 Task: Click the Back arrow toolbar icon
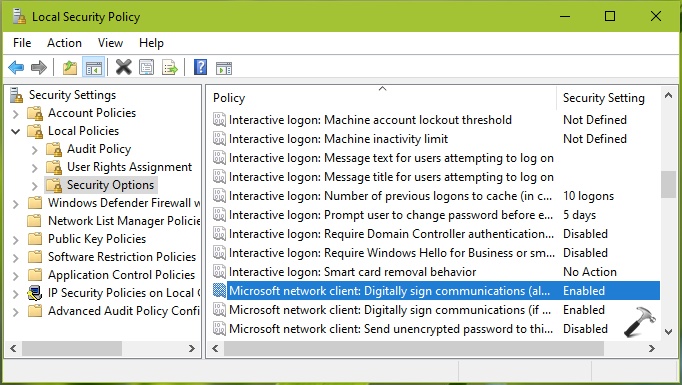click(16, 67)
